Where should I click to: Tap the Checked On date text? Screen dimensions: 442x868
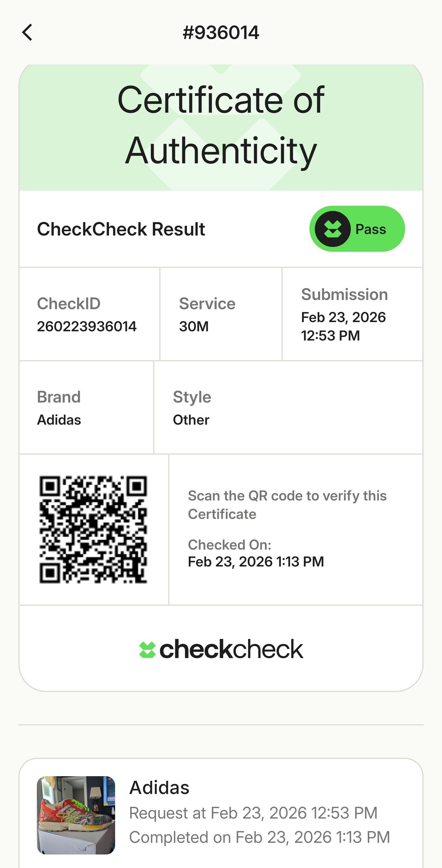[256, 562]
